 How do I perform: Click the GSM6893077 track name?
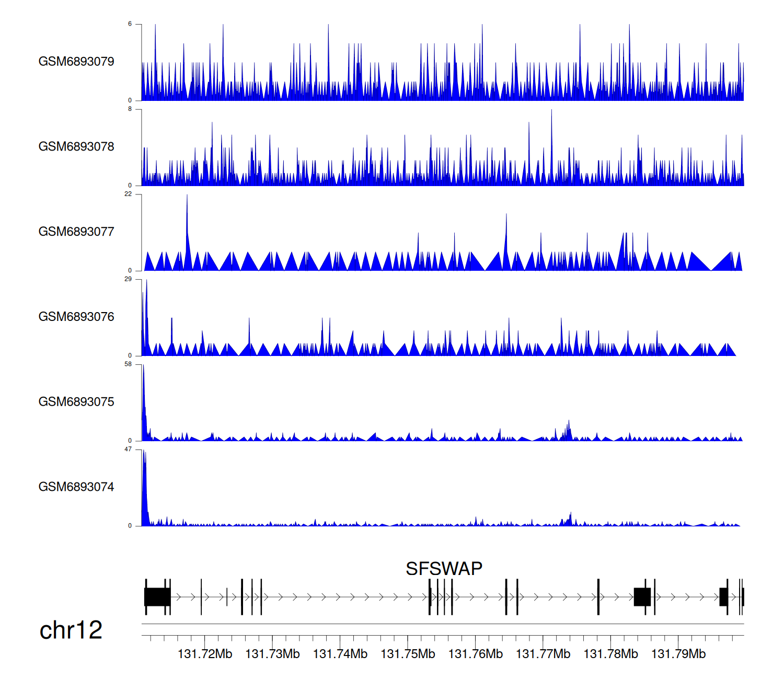tap(76, 232)
